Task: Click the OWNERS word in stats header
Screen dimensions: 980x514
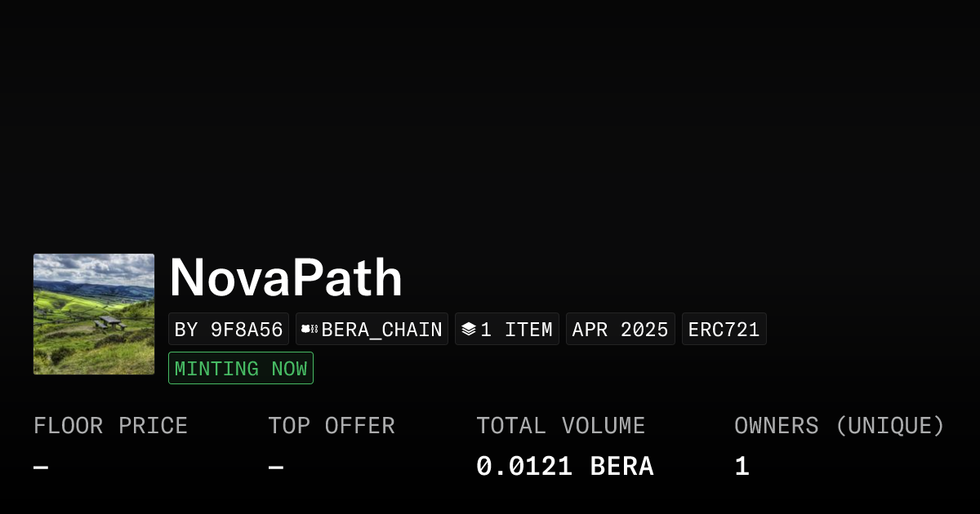Action: [x=776, y=426]
